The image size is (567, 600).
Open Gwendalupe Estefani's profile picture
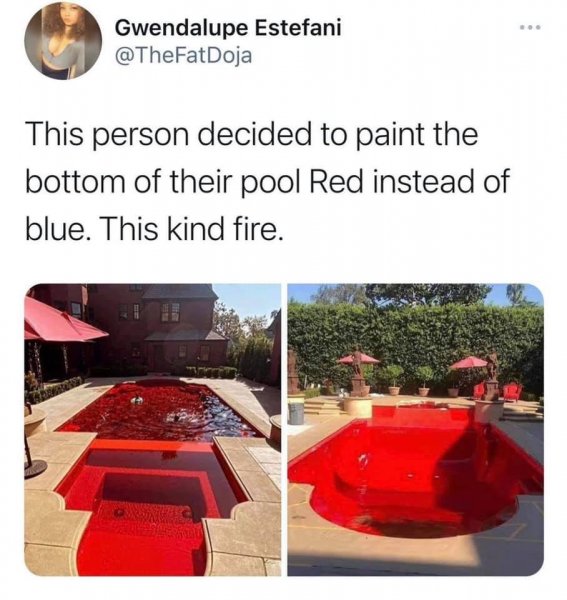click(63, 41)
